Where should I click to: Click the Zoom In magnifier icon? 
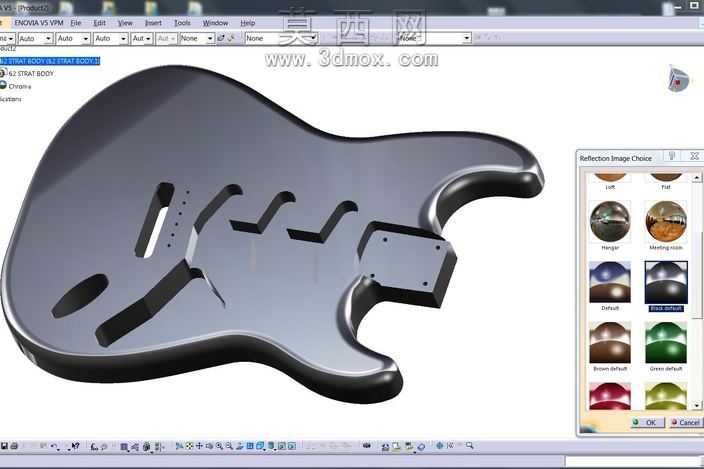point(219,446)
